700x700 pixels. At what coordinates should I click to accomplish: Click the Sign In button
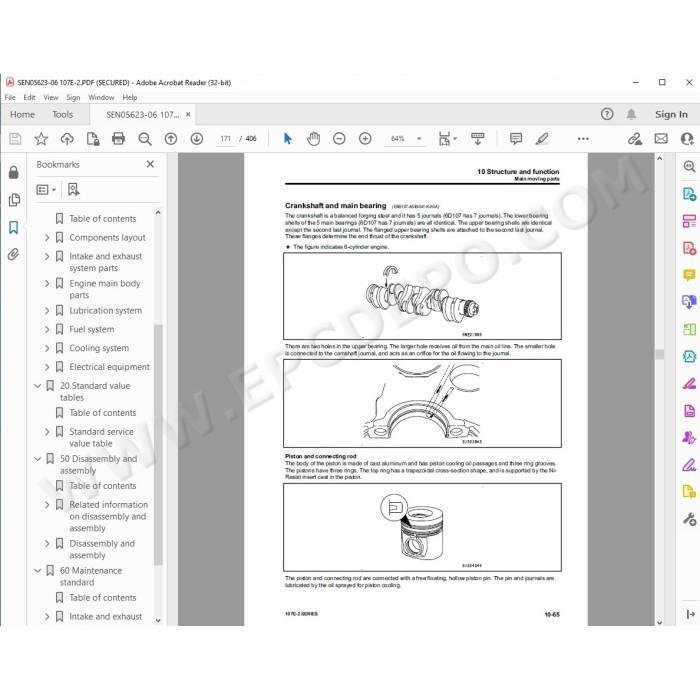[x=671, y=114]
